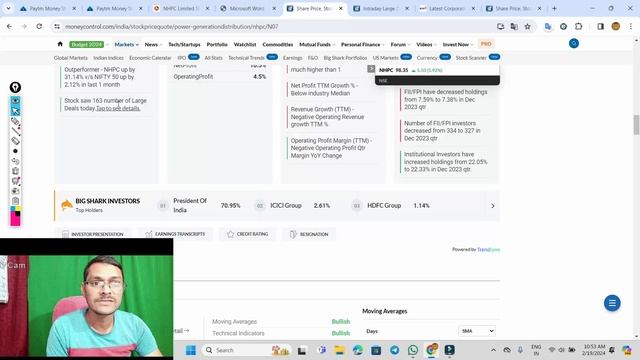This screenshot has height=360, width=640.
Task: Open WhatsApp from the taskbar
Action: click(413, 350)
